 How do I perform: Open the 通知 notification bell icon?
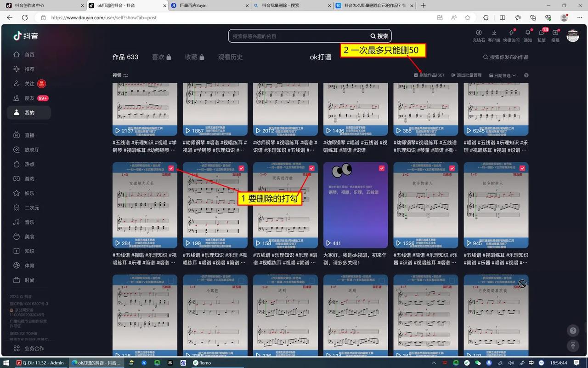click(528, 32)
